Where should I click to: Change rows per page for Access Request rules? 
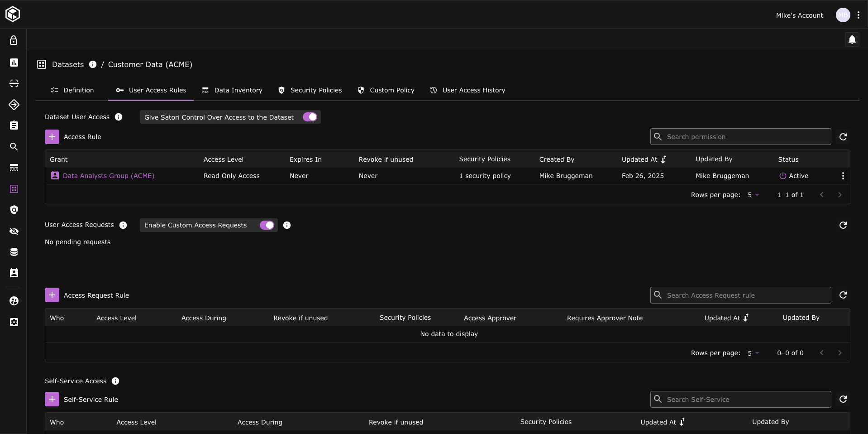[x=753, y=353]
